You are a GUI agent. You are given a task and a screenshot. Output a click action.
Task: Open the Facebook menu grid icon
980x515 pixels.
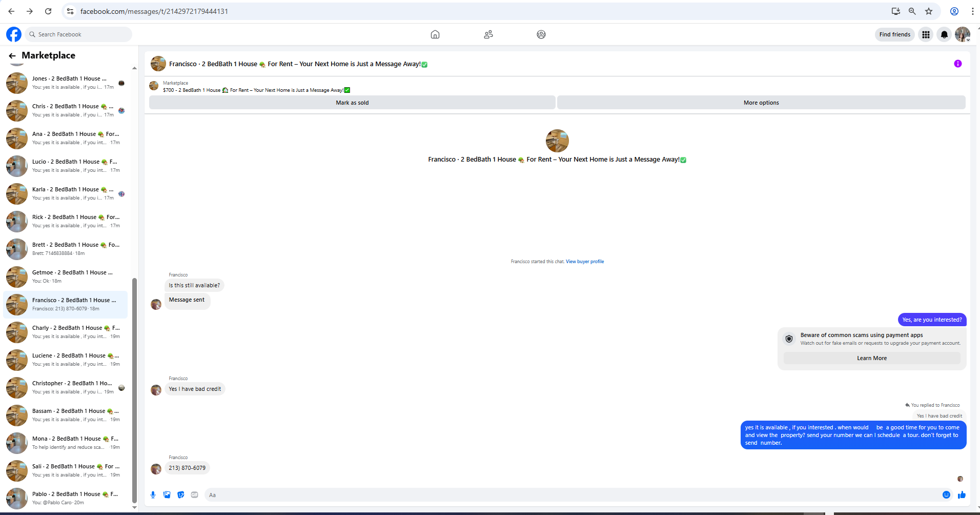click(926, 34)
